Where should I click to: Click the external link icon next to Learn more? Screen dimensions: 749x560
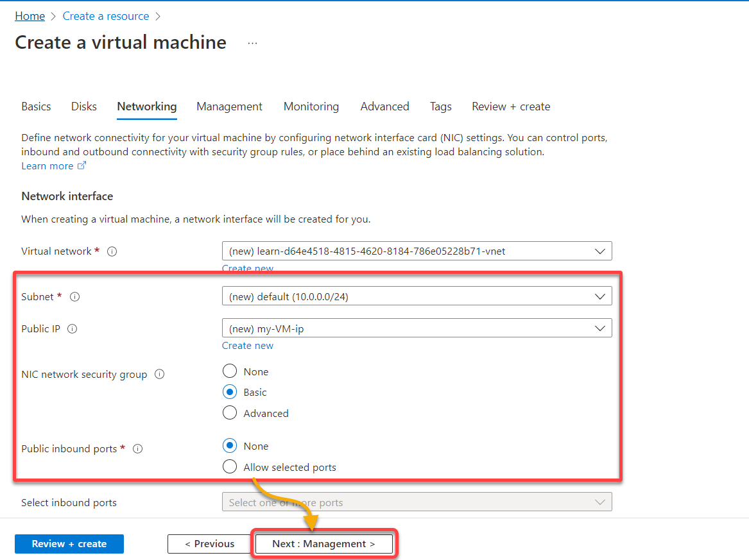click(82, 165)
